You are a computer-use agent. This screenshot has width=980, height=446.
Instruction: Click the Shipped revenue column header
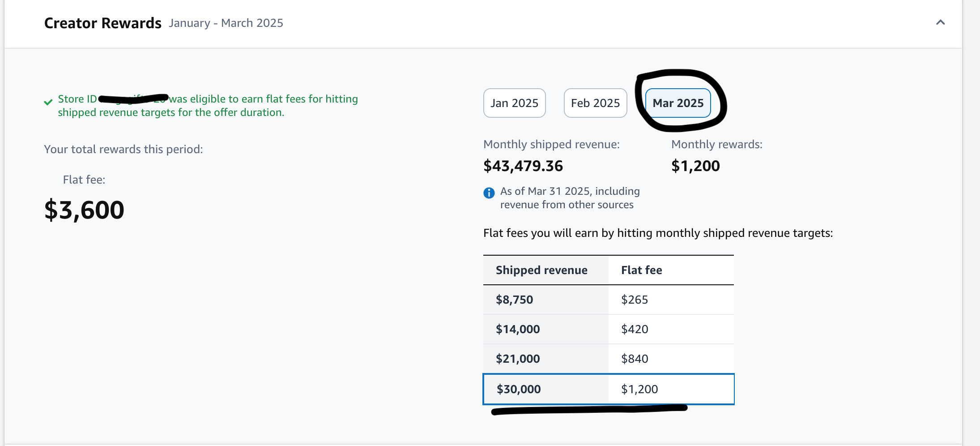(541, 270)
